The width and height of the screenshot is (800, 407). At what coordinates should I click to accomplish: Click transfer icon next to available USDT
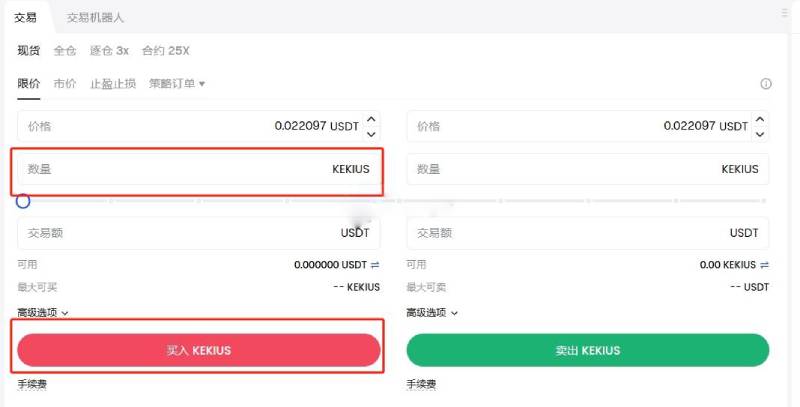(x=375, y=265)
